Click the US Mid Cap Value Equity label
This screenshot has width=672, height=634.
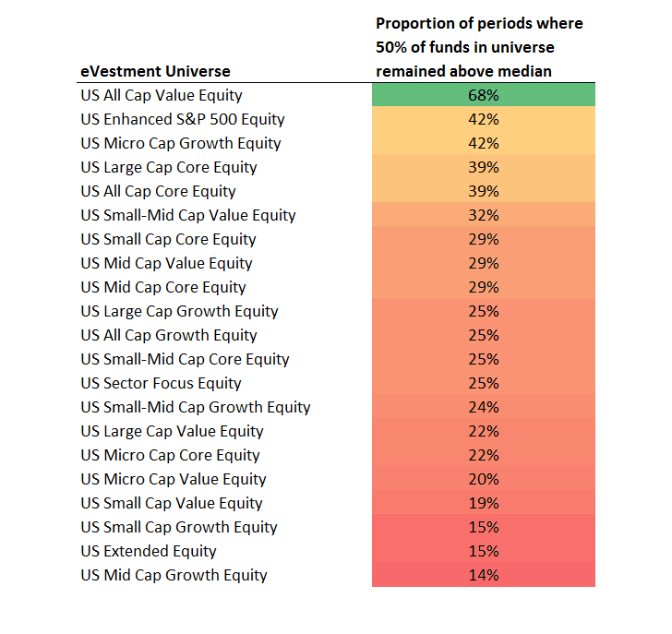(x=166, y=263)
